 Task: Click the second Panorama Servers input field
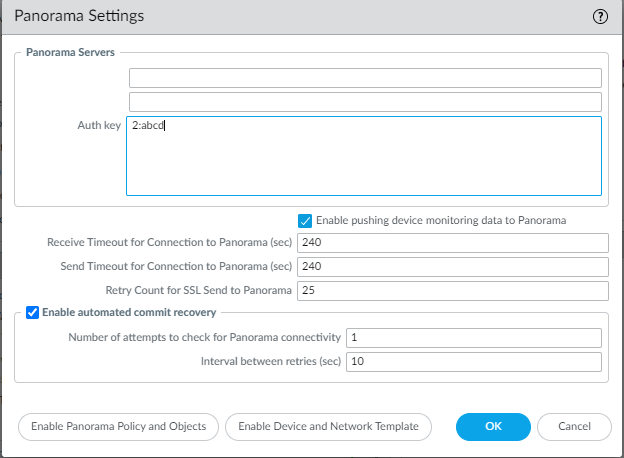pos(364,101)
